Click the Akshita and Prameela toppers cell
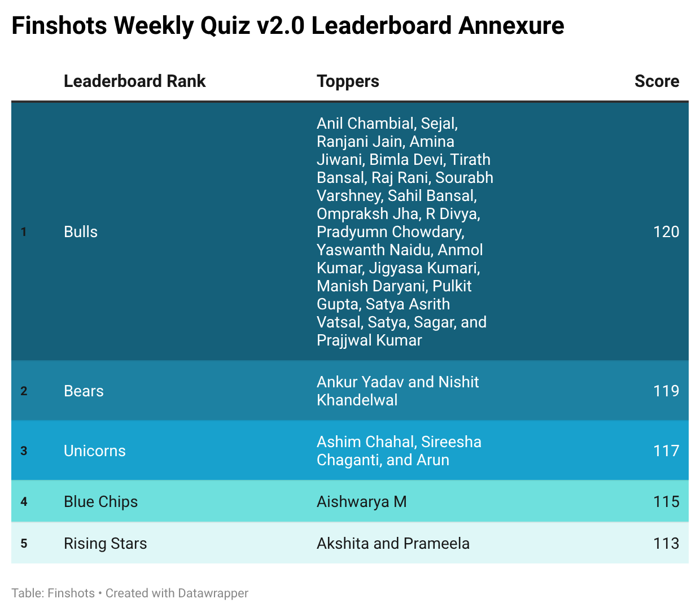The image size is (700, 612). pos(393,544)
